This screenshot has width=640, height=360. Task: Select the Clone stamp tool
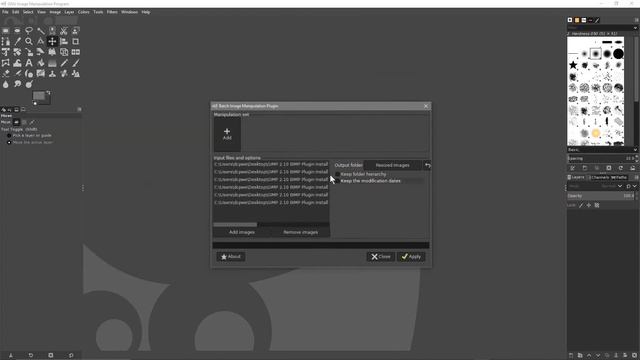[52, 73]
